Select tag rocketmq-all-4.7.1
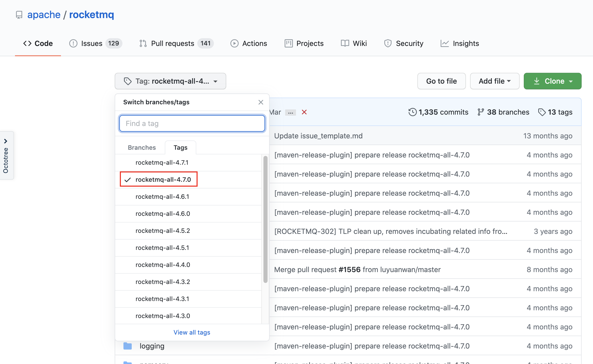Screen dimensions: 593x364 (x=188, y=163)
